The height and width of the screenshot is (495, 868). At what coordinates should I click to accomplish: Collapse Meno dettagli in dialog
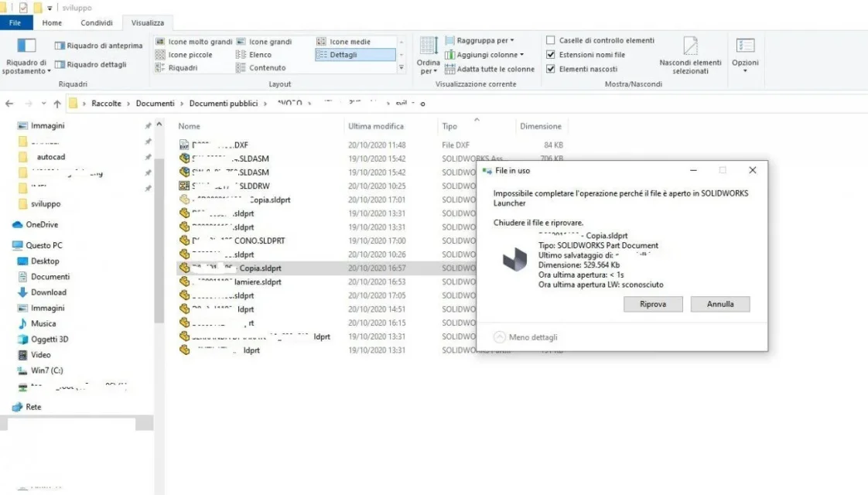(525, 337)
